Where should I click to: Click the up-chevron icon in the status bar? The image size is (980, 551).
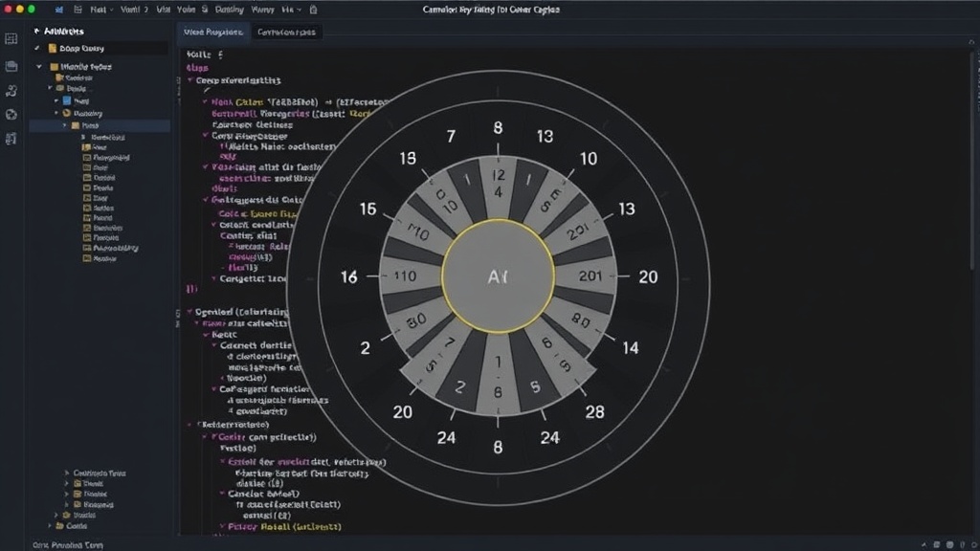[x=924, y=544]
